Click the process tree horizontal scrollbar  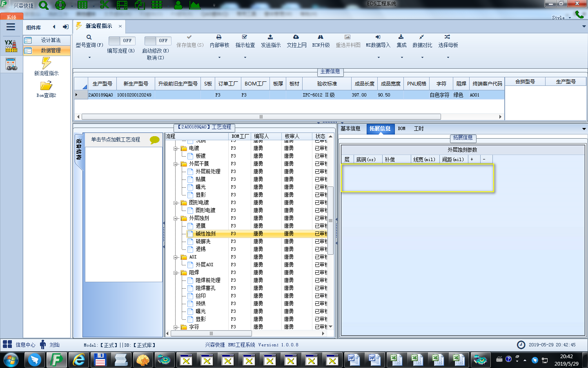point(212,334)
